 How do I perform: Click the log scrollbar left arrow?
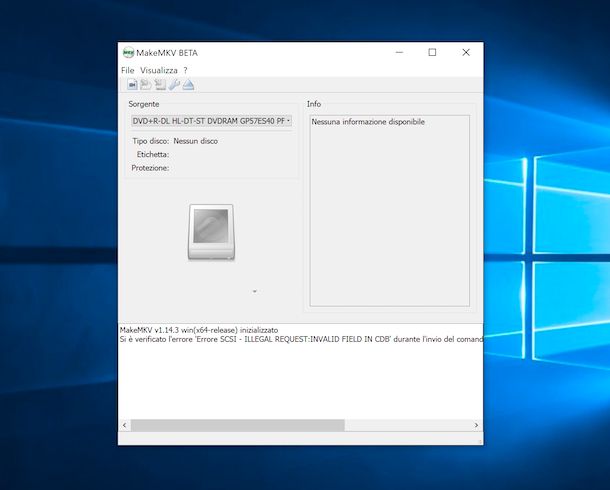click(124, 425)
